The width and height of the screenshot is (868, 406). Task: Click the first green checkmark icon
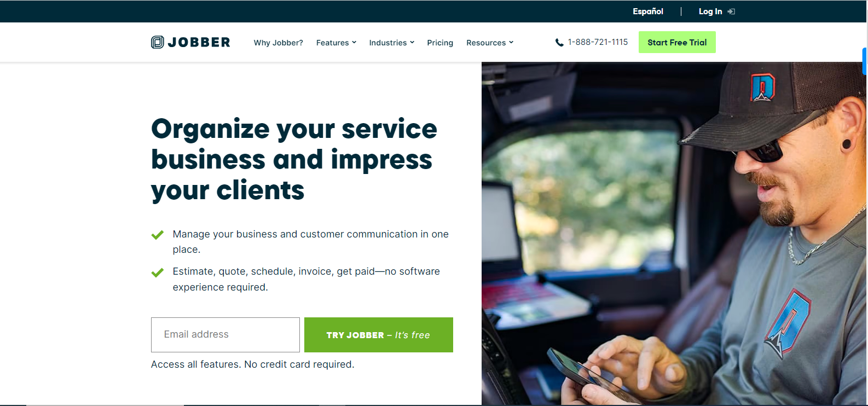pyautogui.click(x=158, y=235)
